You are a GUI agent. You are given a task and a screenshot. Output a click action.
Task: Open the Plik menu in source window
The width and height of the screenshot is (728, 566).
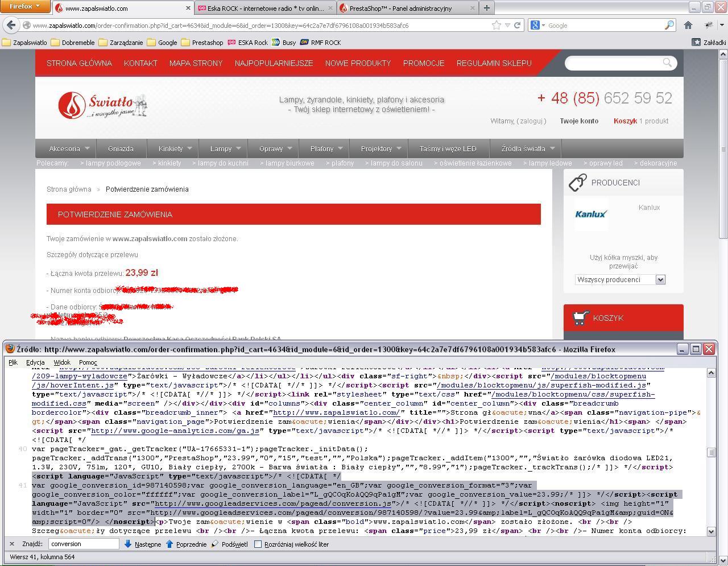[x=13, y=362]
